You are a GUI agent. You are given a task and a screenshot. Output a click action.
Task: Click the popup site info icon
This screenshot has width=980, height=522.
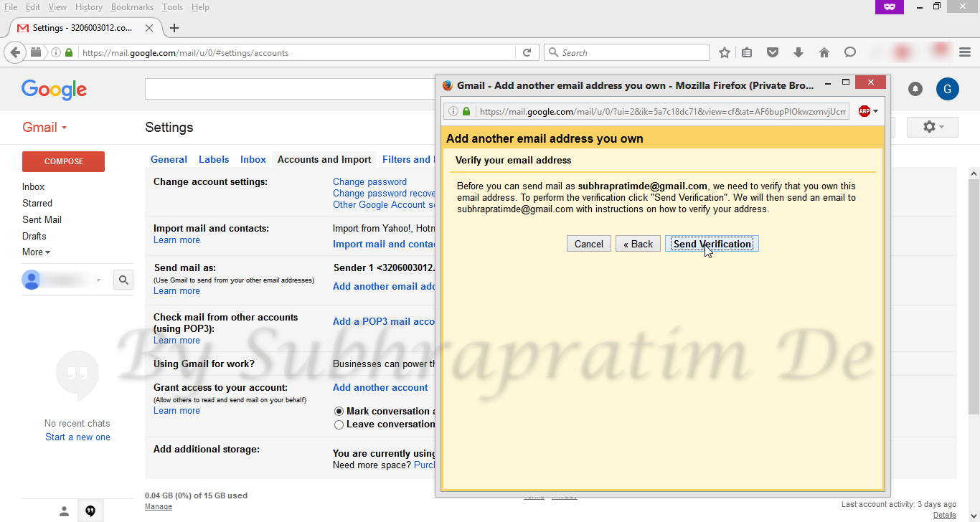click(453, 111)
